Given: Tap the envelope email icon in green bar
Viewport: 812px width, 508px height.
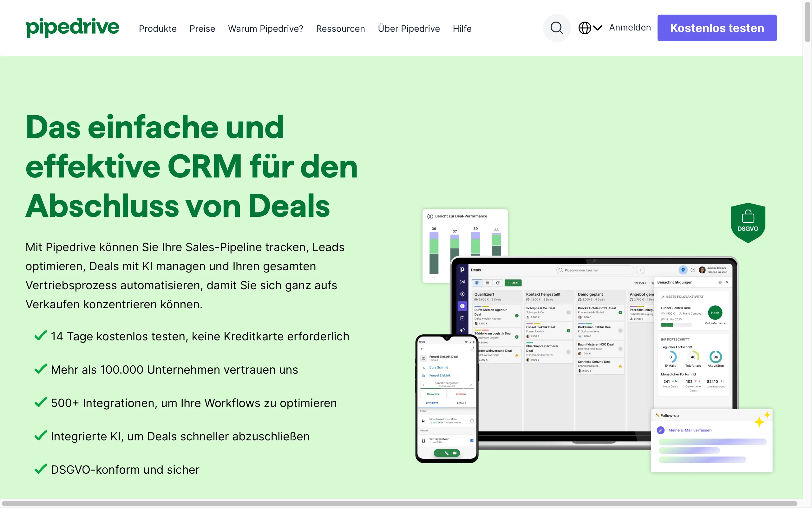Looking at the screenshot, I should [455, 453].
